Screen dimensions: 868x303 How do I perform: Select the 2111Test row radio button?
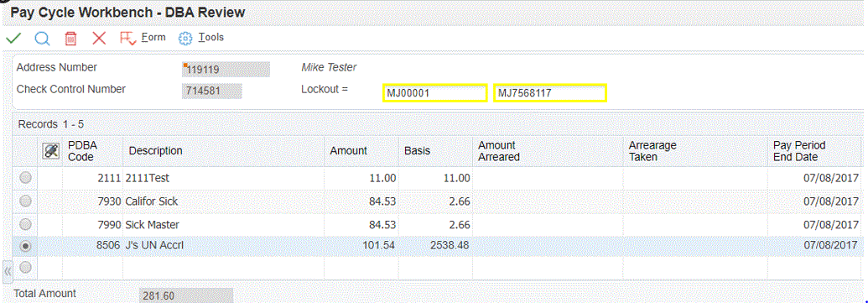(x=25, y=178)
